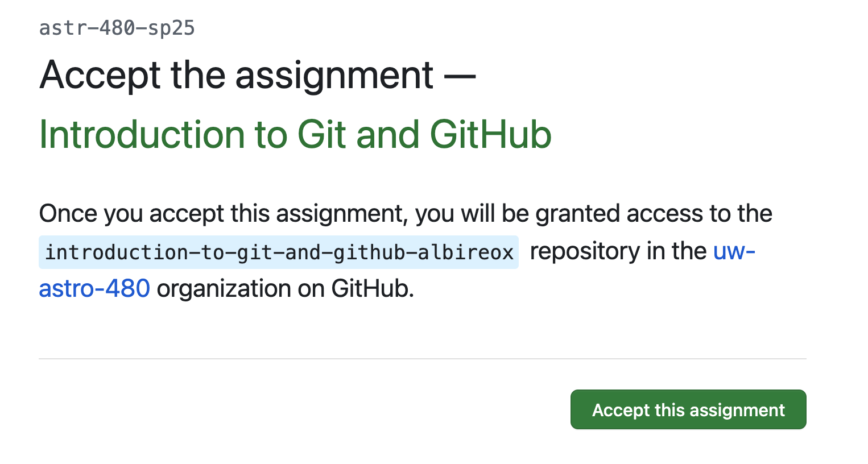Click the Accept the assignment heading
Image resolution: width=868 pixels, height=464 pixels.
coord(257,74)
